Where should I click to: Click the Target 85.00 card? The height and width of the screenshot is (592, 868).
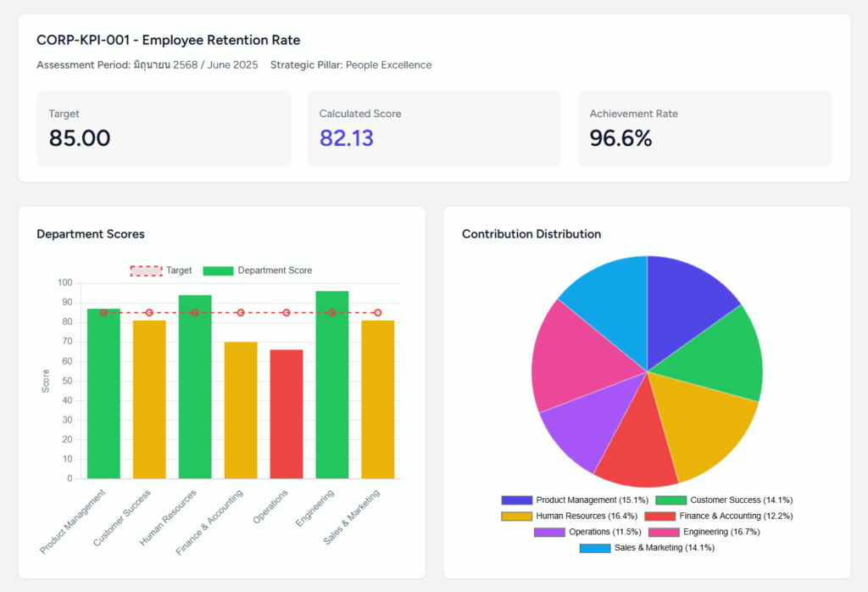click(164, 129)
